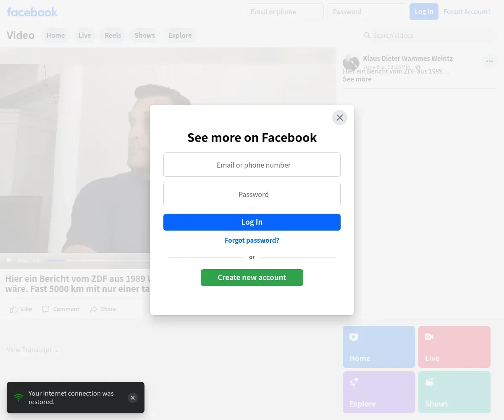Dismiss the internet connection restored notification

pyautogui.click(x=133, y=398)
